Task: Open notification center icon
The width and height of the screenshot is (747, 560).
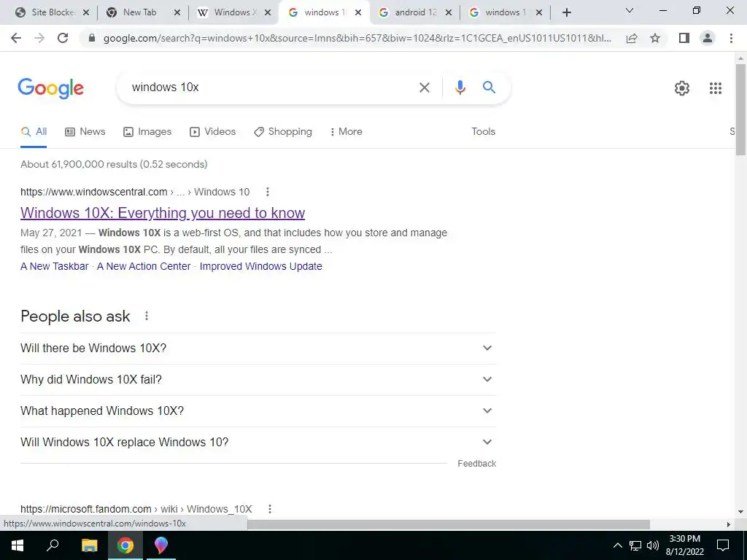Action: click(723, 545)
